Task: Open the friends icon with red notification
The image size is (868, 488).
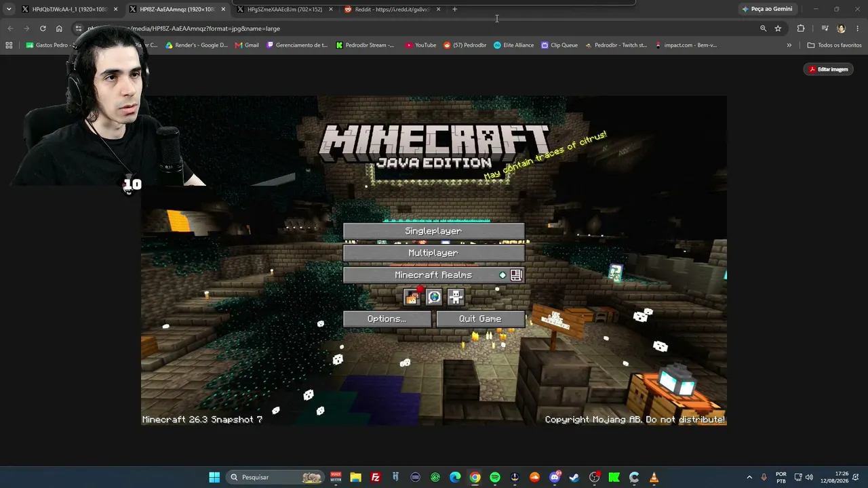Action: click(x=412, y=297)
